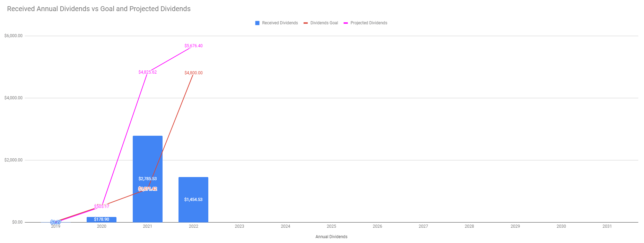The height and width of the screenshot is (243, 644).
Task: Click the 2027 x-axis label
Action: pyautogui.click(x=423, y=226)
